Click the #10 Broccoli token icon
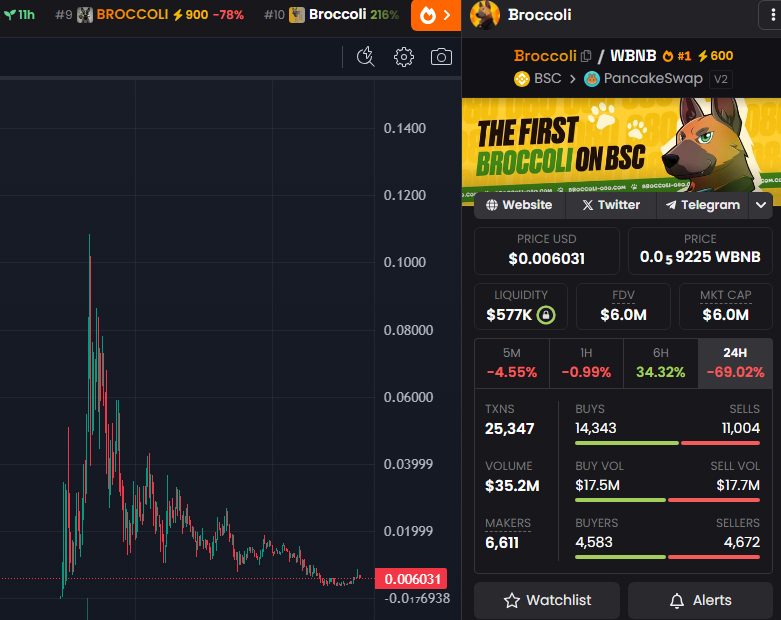The width and height of the screenshot is (781, 620). (x=297, y=15)
